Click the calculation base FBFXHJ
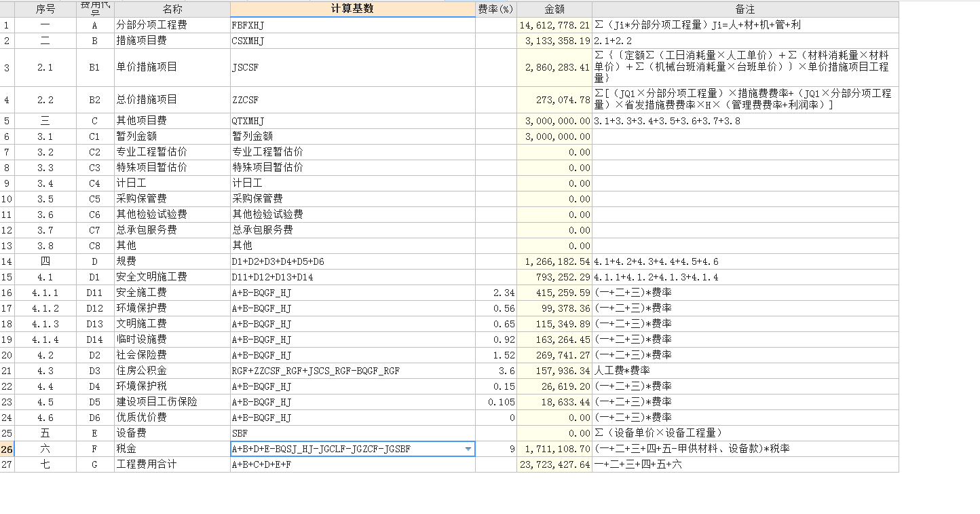 [x=353, y=25]
